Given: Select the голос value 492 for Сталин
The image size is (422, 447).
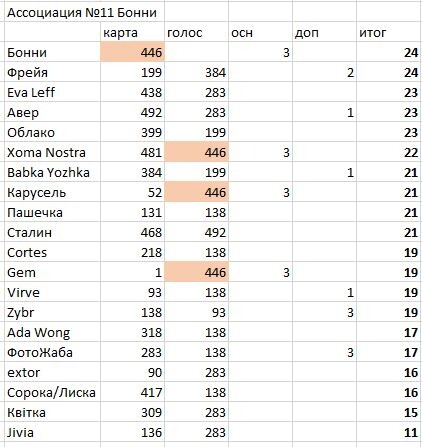Looking at the screenshot, I should tap(196, 232).
